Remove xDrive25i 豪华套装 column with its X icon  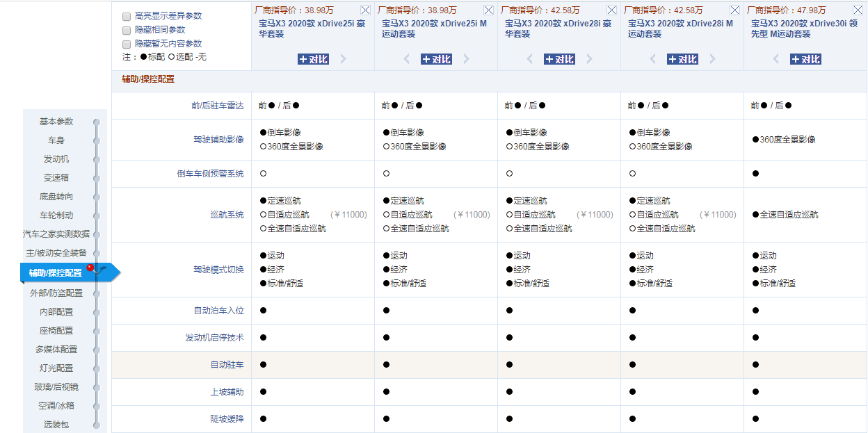(x=366, y=10)
